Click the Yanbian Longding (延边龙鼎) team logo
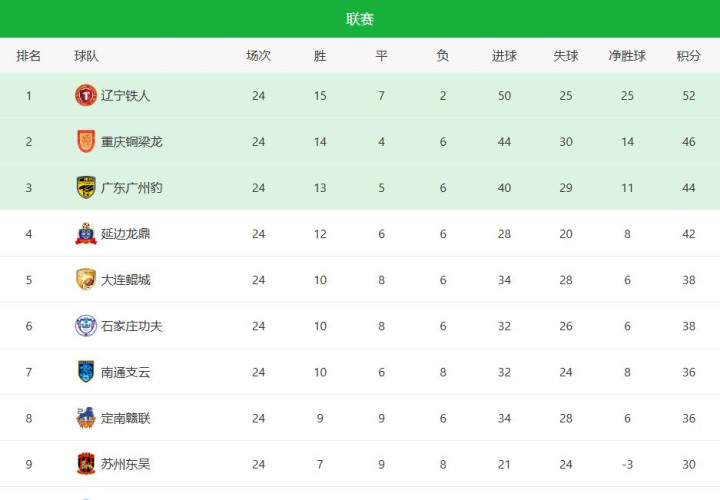Viewport: 720px width, 500px height. pyautogui.click(x=86, y=234)
